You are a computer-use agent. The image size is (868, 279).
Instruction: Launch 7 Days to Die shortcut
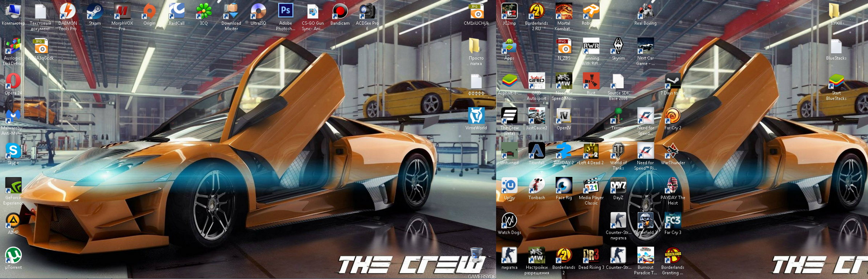[673, 81]
